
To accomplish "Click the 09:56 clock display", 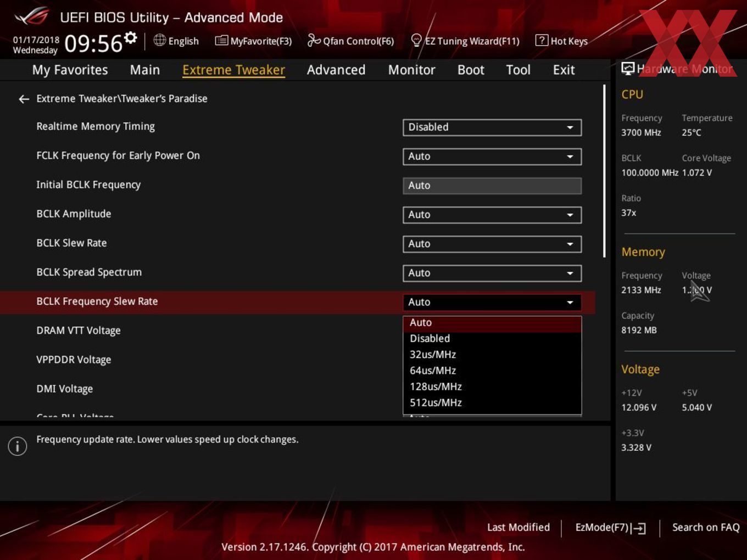I will (93, 43).
